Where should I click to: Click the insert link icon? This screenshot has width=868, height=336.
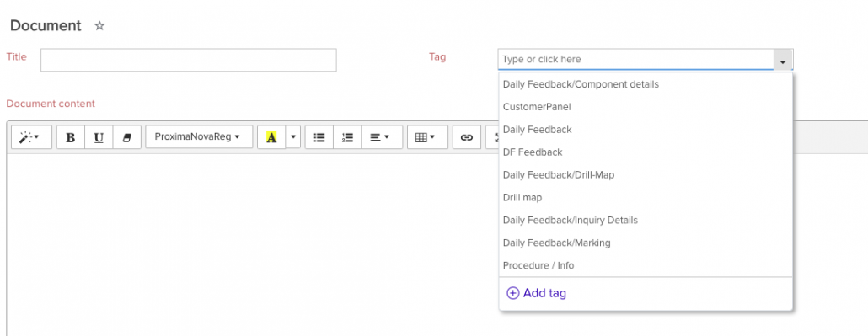coord(467,137)
